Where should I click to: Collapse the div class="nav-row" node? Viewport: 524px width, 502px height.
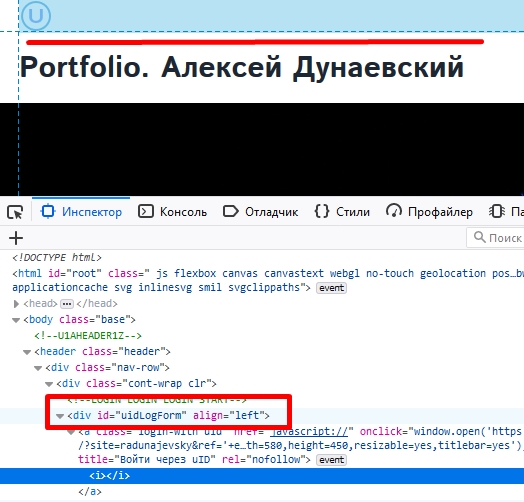tap(38, 368)
